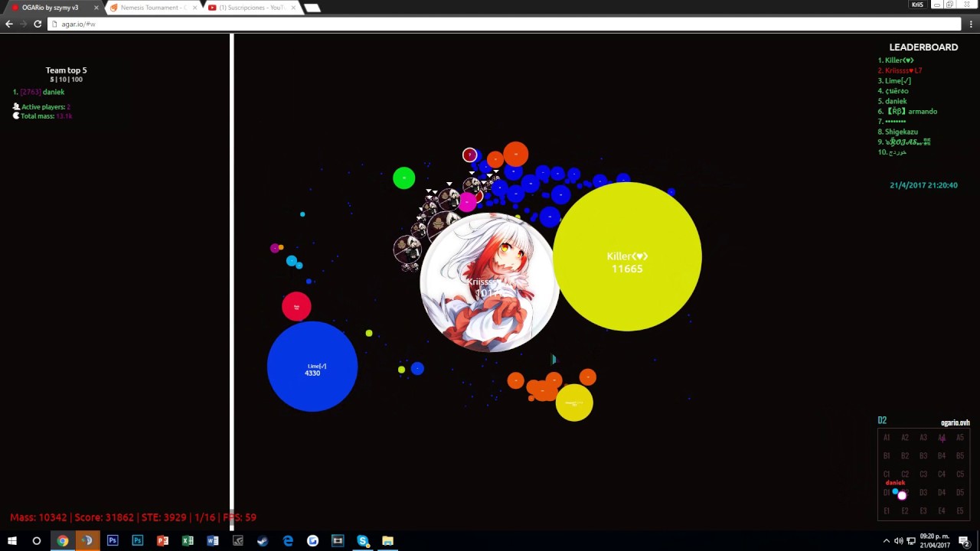980x551 pixels.
Task: Open the Windows Start menu
Action: click(12, 541)
